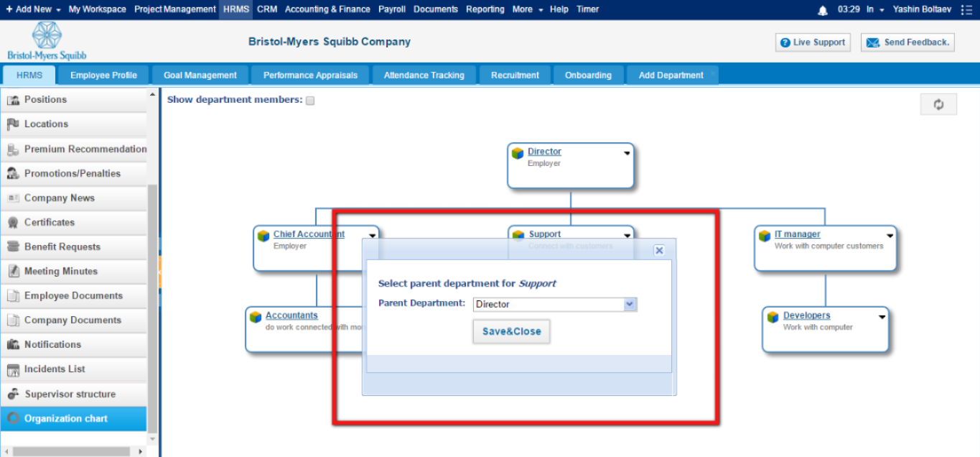
Task: Open the Notifications sidebar icon
Action: (x=13, y=344)
